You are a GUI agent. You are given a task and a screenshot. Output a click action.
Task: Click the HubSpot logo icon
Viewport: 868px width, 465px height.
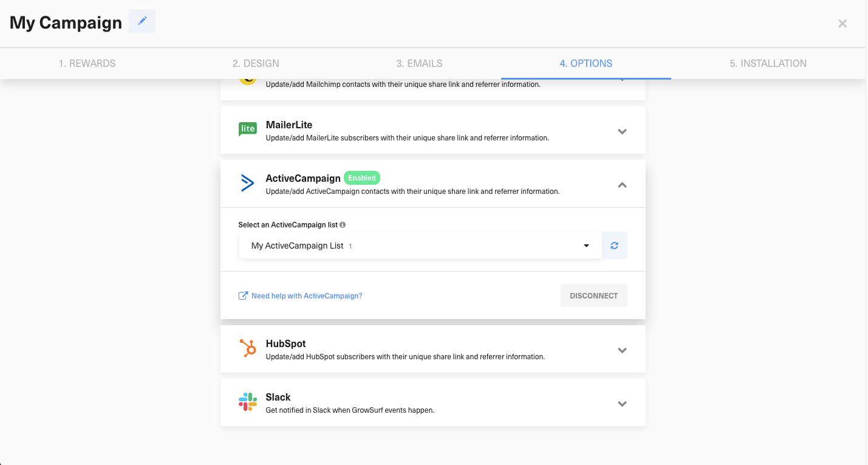tap(247, 348)
